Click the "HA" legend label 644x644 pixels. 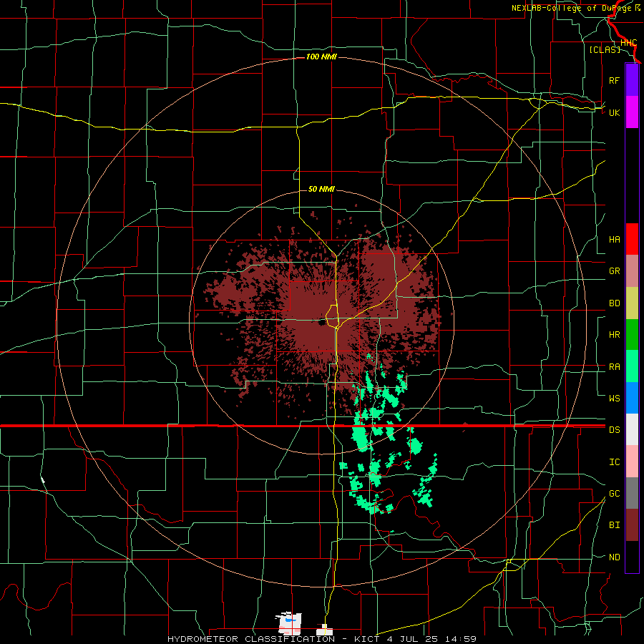[614, 240]
